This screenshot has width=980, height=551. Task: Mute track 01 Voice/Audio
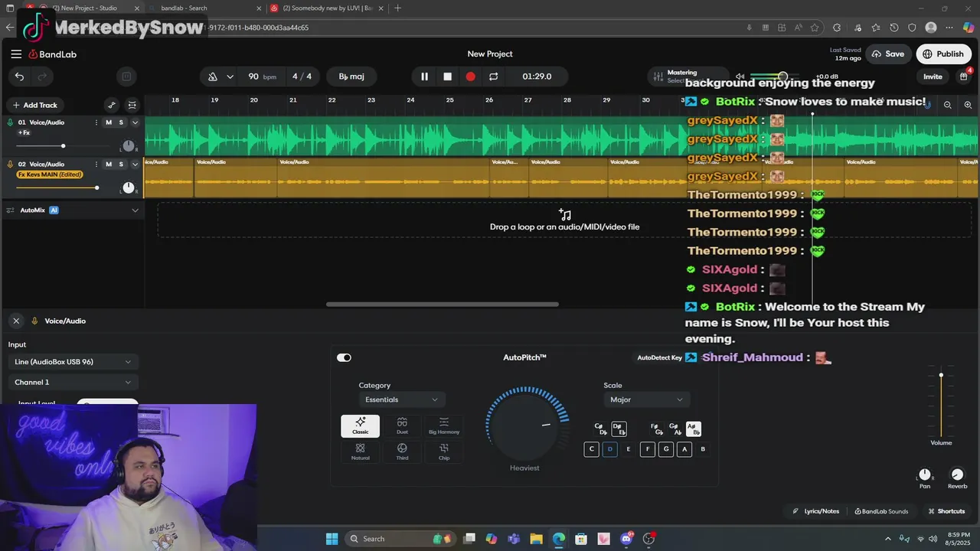[109, 122]
